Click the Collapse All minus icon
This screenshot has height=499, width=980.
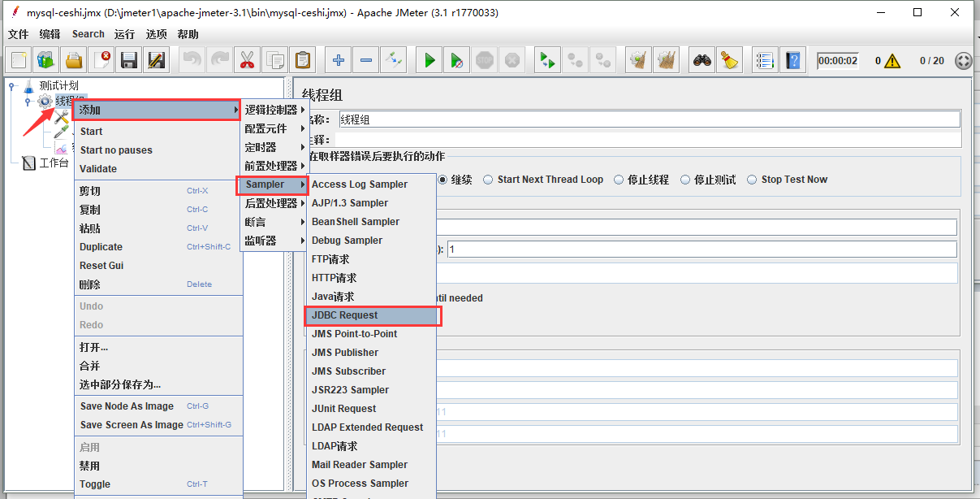pos(366,60)
